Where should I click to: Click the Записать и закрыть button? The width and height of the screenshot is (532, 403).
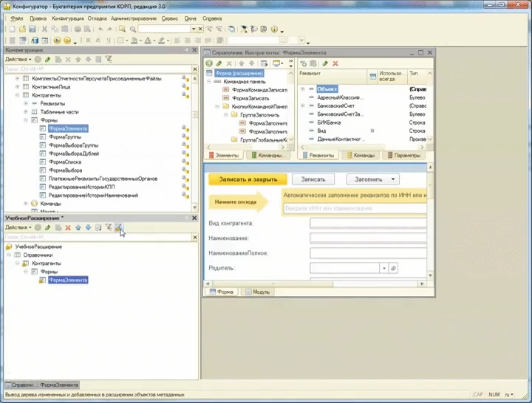point(248,179)
